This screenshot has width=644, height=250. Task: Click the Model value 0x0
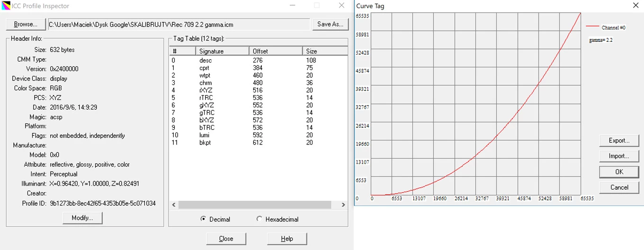54,155
